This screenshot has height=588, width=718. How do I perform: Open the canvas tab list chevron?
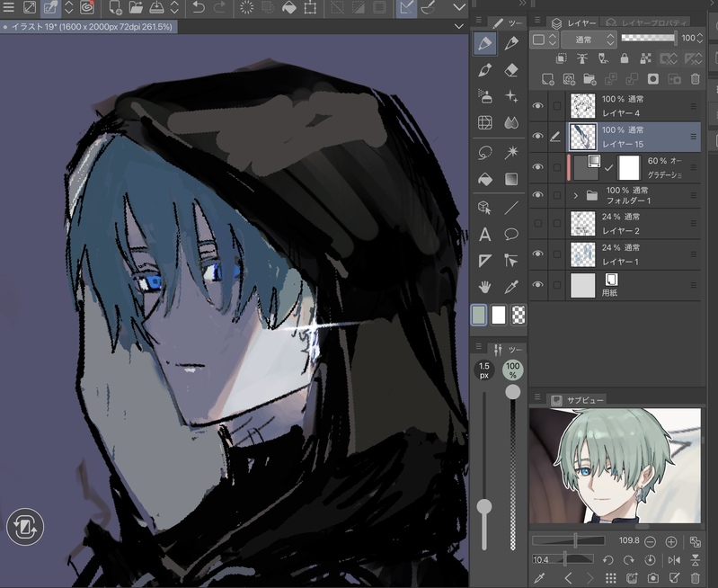point(459,27)
